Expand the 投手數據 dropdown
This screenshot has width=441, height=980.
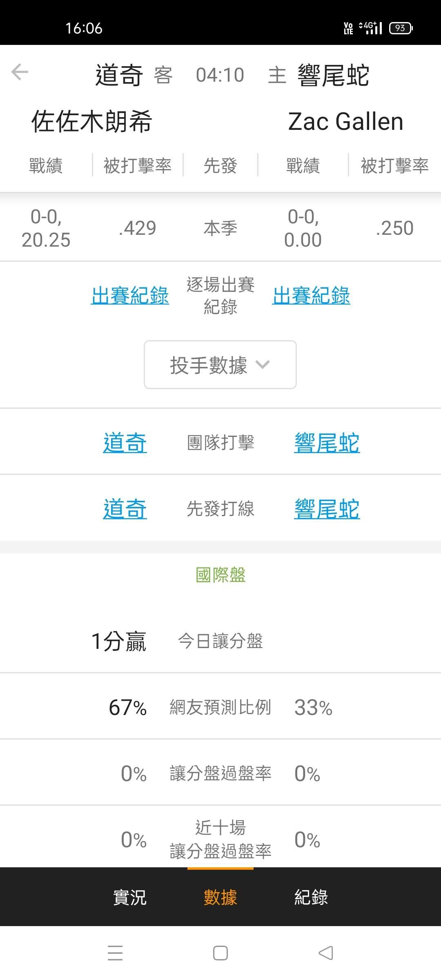220,365
